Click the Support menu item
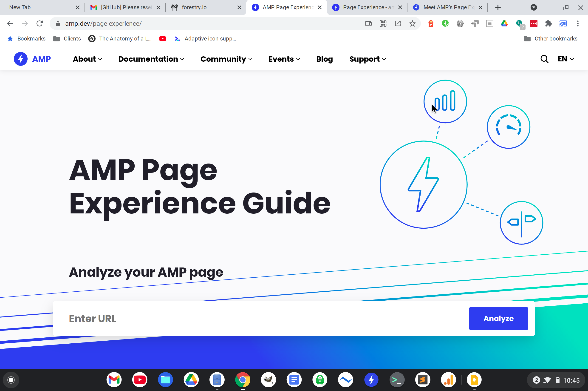The height and width of the screenshot is (391, 588). pyautogui.click(x=367, y=59)
